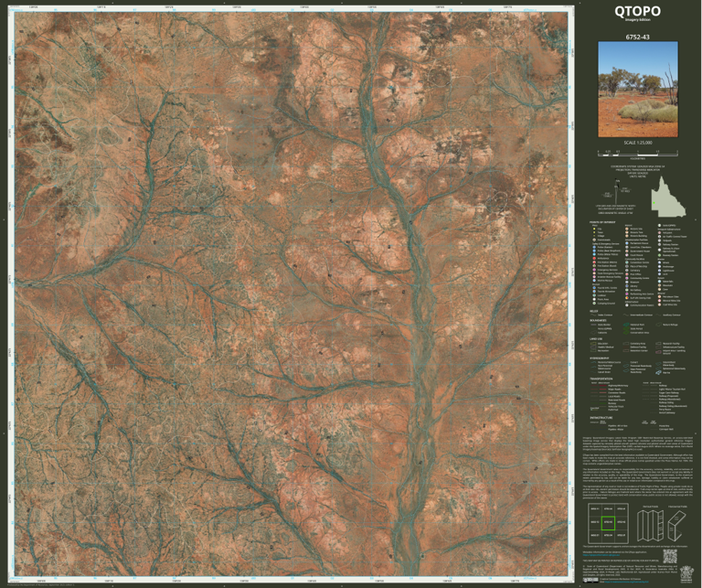Image resolution: width=702 pixels, height=588 pixels.
Task: Click the kilometres scale bar
Action: pyautogui.click(x=638, y=153)
